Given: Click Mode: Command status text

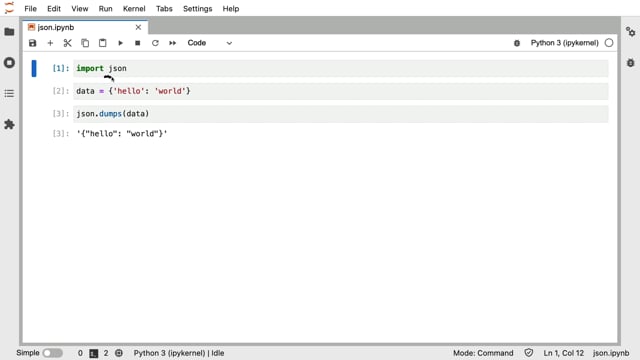Looking at the screenshot, I should [483, 353].
